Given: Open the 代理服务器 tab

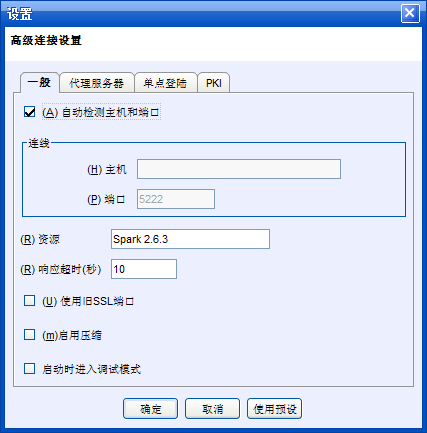Looking at the screenshot, I should (97, 83).
